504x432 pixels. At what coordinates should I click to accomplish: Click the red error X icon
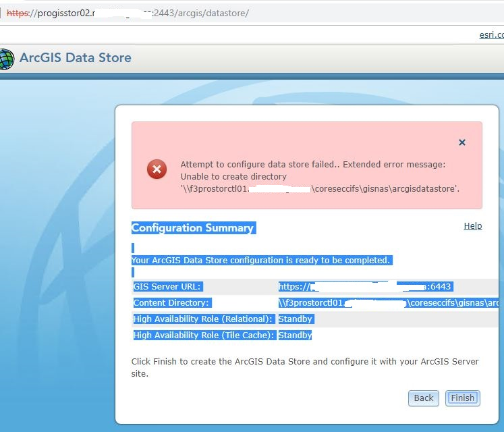[x=157, y=169]
